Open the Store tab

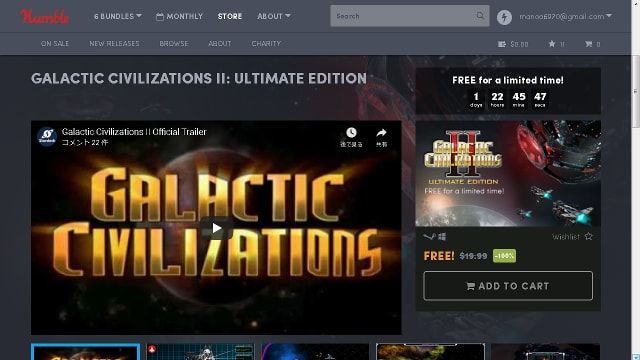click(x=230, y=16)
